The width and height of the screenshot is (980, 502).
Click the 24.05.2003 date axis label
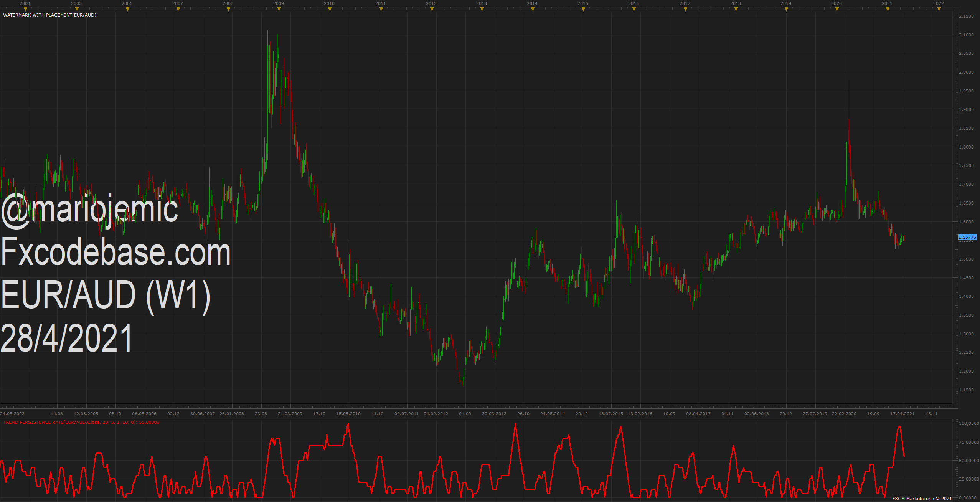(12, 414)
